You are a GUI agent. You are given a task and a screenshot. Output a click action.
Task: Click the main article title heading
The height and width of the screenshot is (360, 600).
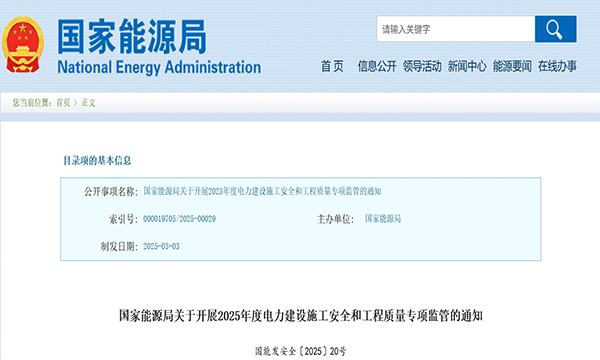[x=301, y=316]
